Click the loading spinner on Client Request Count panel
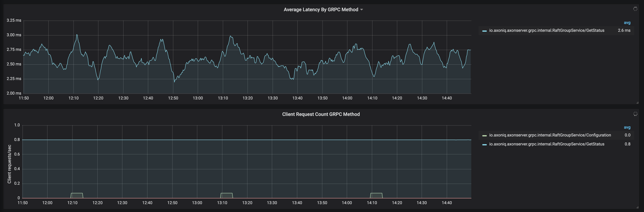This screenshot has height=212, width=644. pos(635,114)
